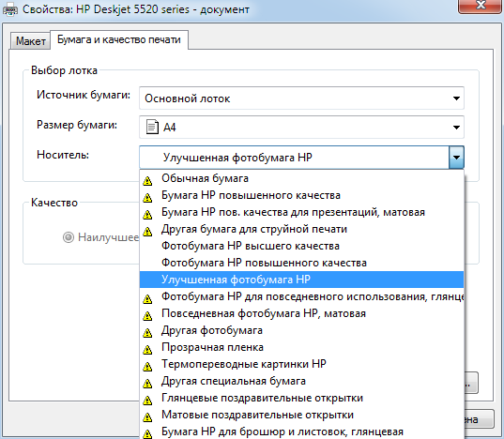Click warning icon beside Бумага HP для презентаций, матовая
Image resolution: width=504 pixels, height=439 pixels.
[x=147, y=215]
